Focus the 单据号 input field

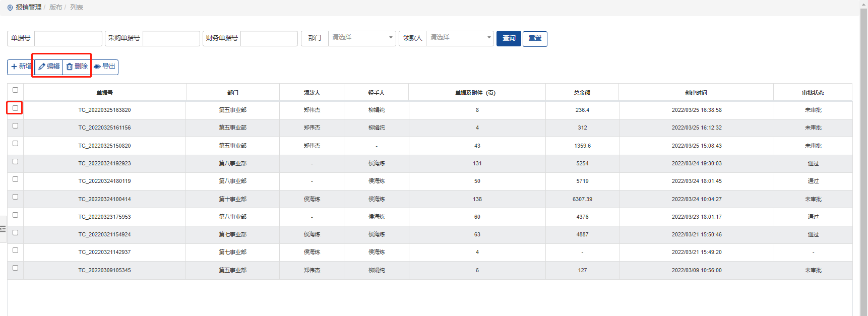68,38
